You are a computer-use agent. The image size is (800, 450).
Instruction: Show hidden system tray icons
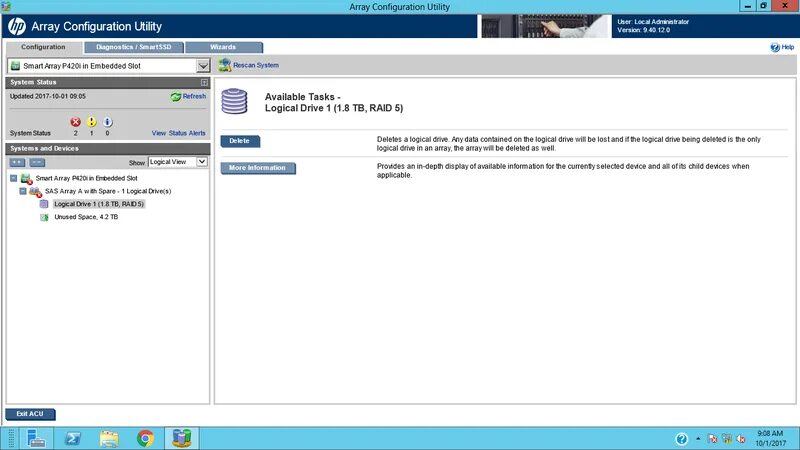[698, 439]
